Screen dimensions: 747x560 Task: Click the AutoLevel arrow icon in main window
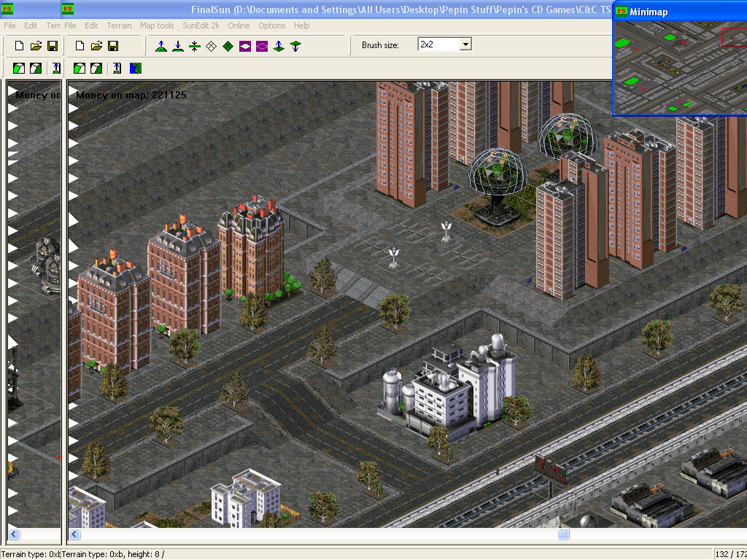(117, 68)
